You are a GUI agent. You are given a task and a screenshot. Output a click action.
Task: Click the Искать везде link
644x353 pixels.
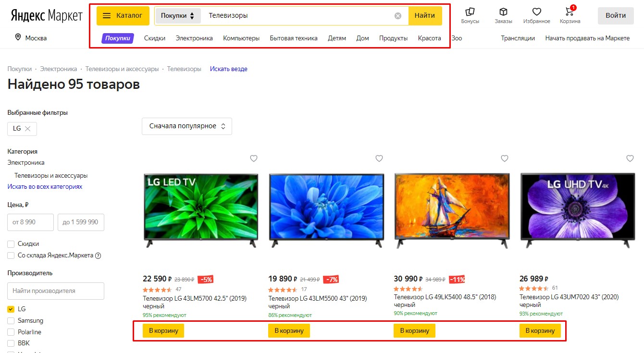coord(229,69)
